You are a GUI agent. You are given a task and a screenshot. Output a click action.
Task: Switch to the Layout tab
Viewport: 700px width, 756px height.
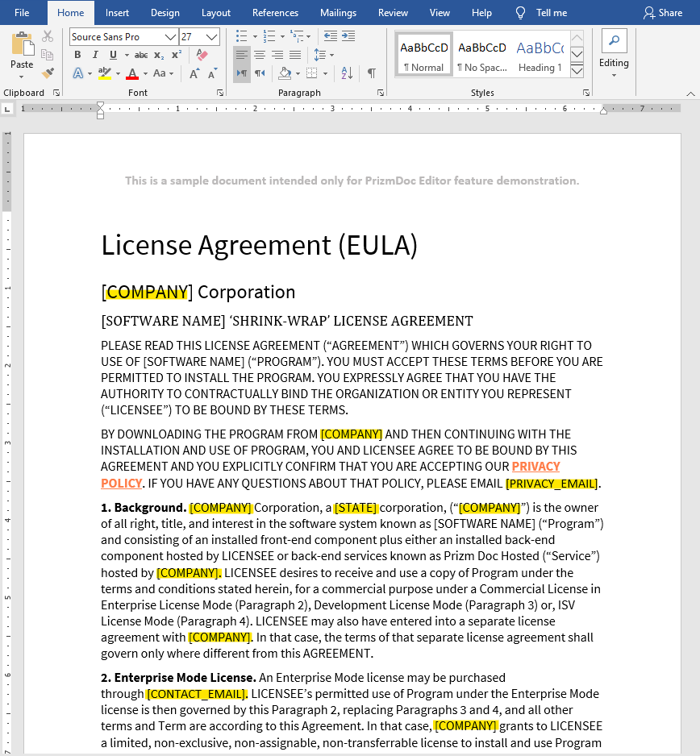pos(215,13)
